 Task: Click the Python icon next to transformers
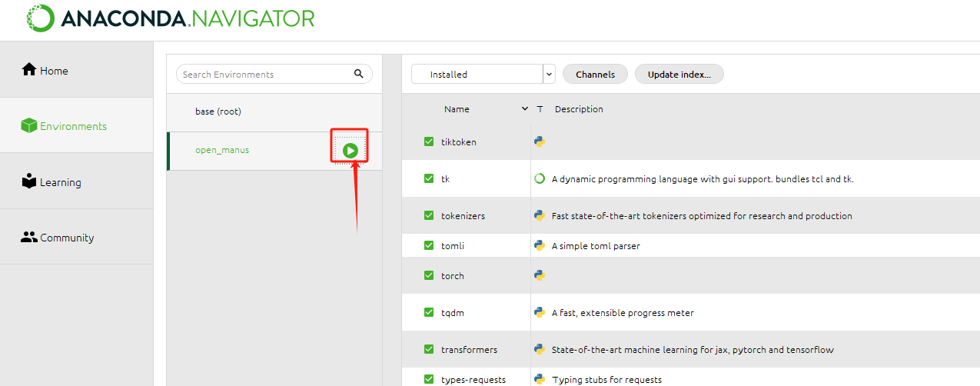pyautogui.click(x=540, y=349)
